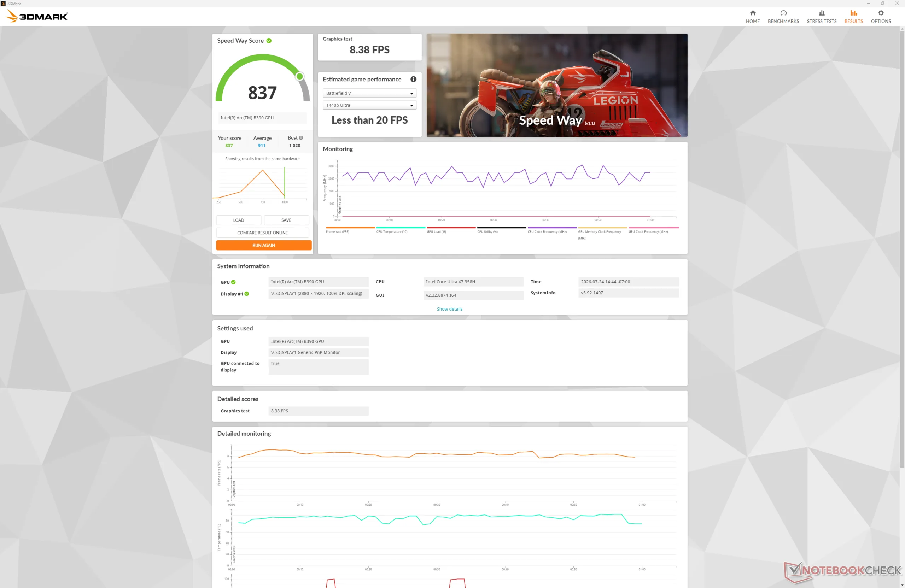Click the Display #1 resolution field
This screenshot has height=588, width=905.
(x=318, y=293)
